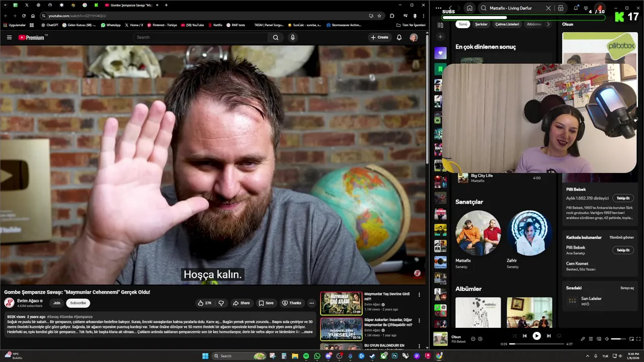
Task: Toggle follow Pilli Bebek in artist card
Action: click(x=623, y=198)
